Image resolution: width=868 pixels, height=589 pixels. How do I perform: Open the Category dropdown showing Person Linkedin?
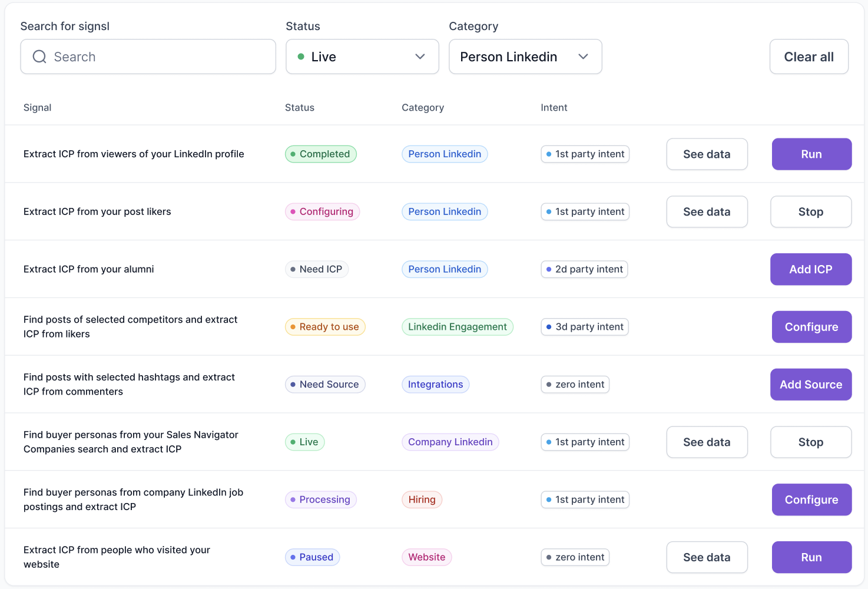coord(525,57)
